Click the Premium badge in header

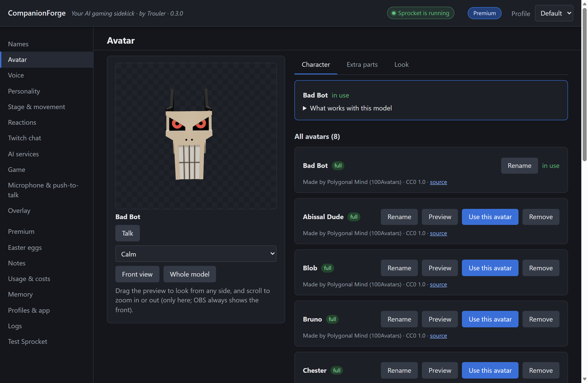(485, 13)
